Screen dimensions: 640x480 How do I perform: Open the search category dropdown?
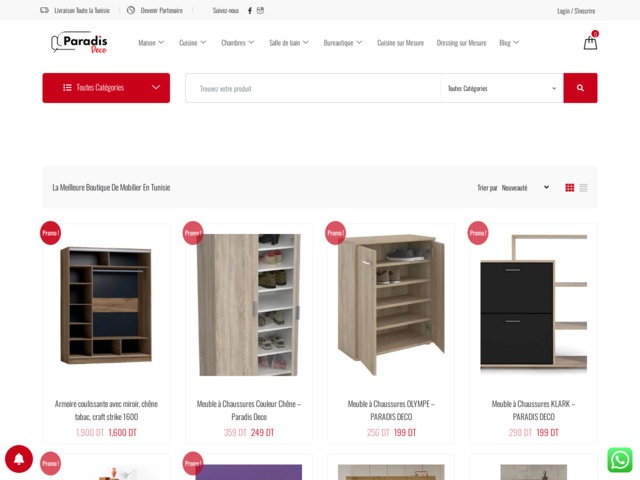[502, 88]
